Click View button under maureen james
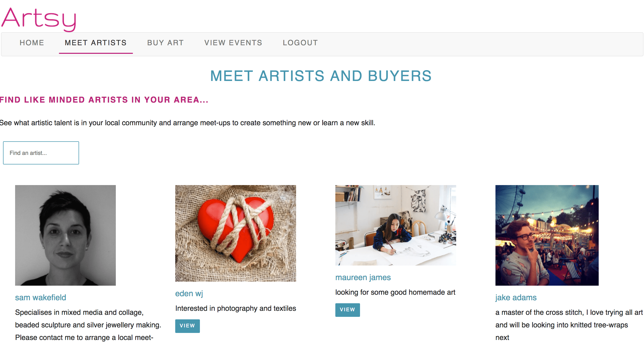This screenshot has width=644, height=345. tap(348, 310)
